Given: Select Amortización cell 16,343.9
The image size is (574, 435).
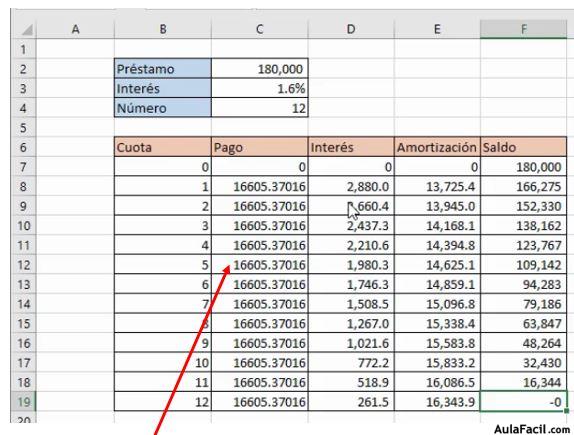Looking at the screenshot, I should click(x=437, y=402).
